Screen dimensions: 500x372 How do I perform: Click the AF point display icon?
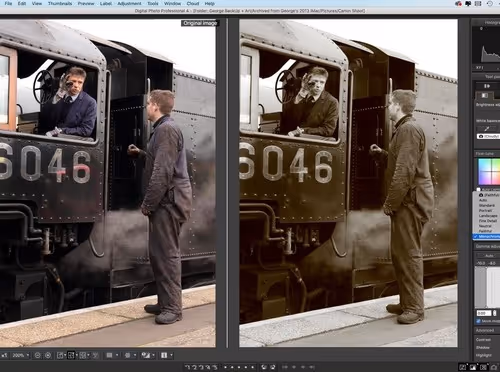pos(127,355)
